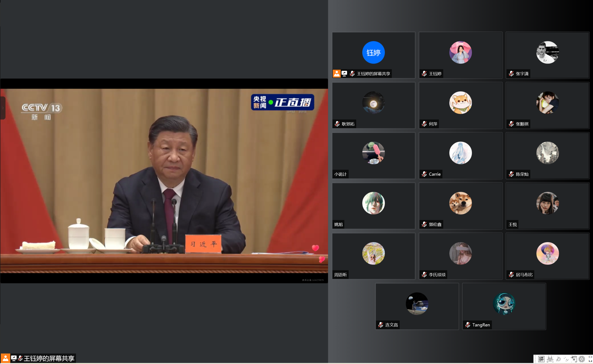This screenshot has height=364, width=593.
Task: Expand the left side panel arrow
Action: pyautogui.click(x=3, y=108)
